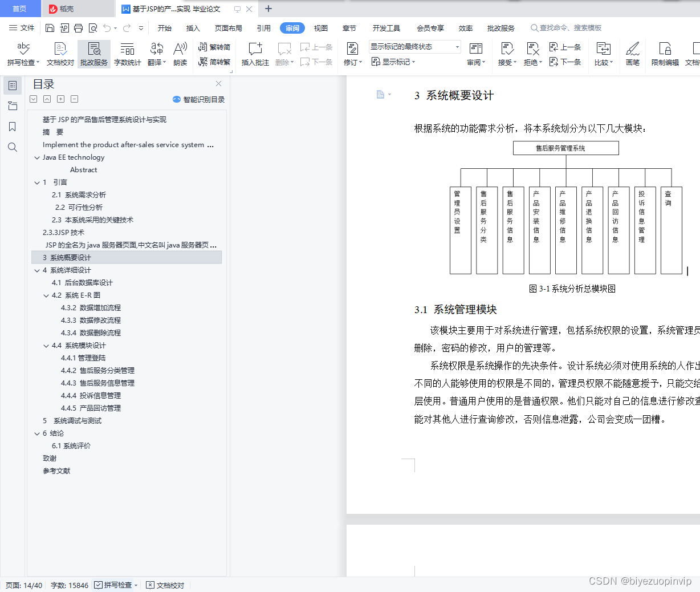
Task: Jump to '参考文献' outline entry
Action: point(56,471)
